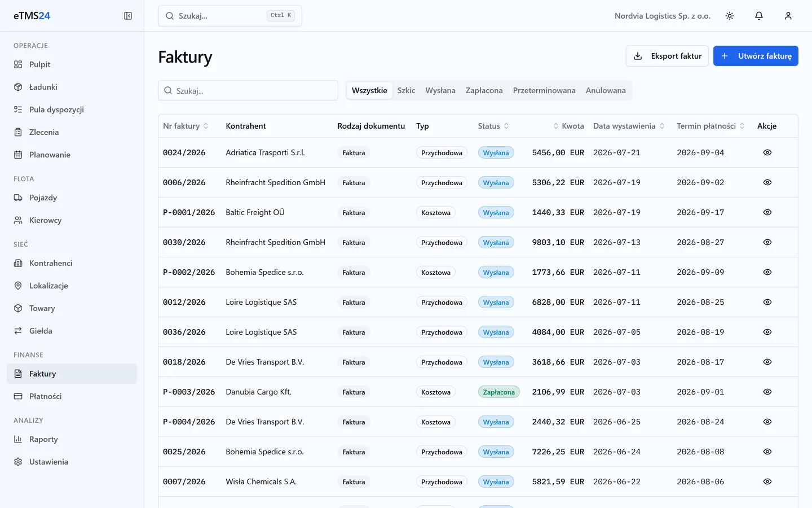View invoice 0024/2026 eye icon

767,152
